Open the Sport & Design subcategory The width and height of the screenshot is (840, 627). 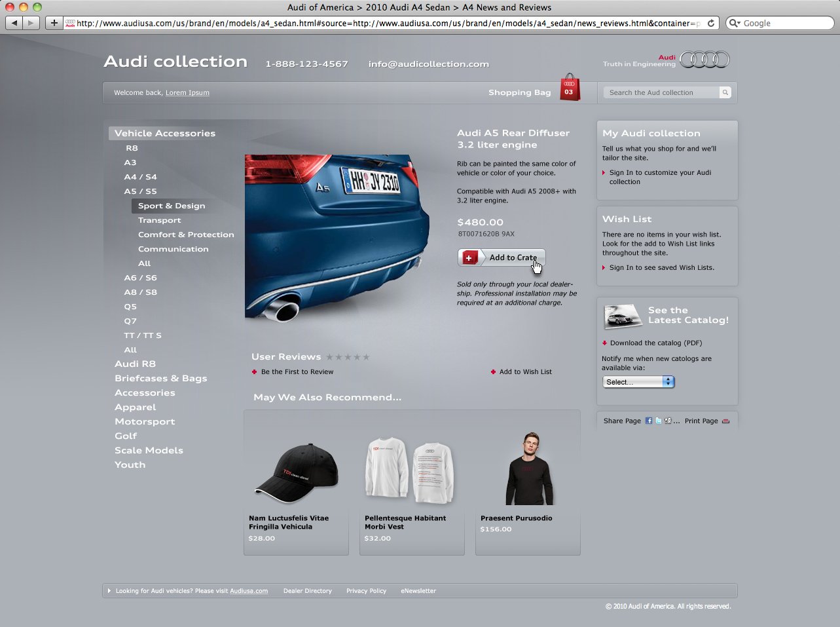(x=172, y=206)
